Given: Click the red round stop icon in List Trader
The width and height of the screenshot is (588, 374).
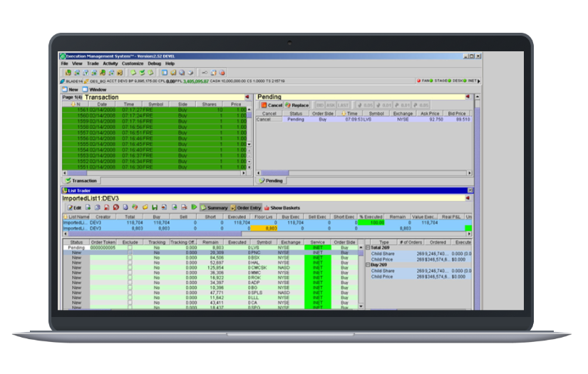Looking at the screenshot, I should [116, 207].
